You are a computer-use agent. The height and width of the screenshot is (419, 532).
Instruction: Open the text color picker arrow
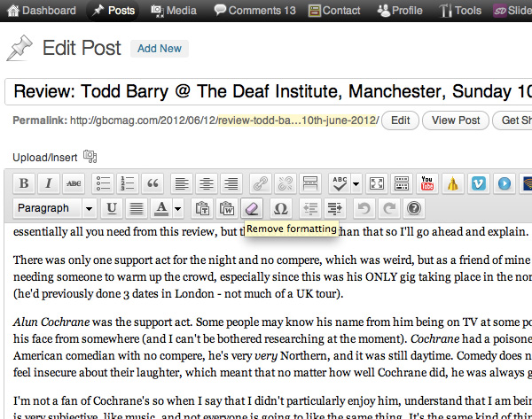(178, 208)
